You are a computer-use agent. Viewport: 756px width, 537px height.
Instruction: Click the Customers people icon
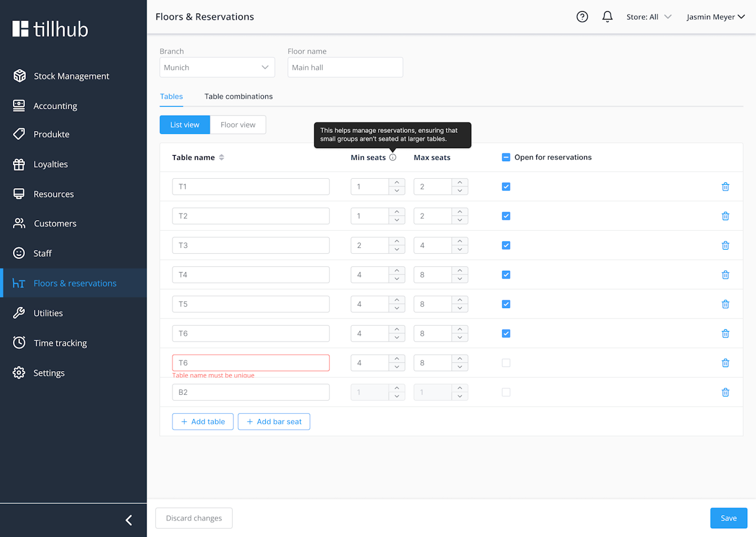pyautogui.click(x=19, y=223)
